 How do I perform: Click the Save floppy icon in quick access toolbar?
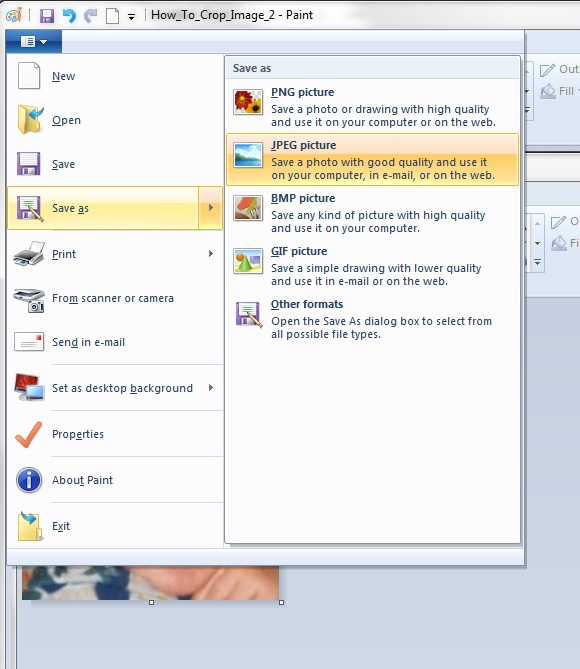pos(47,16)
